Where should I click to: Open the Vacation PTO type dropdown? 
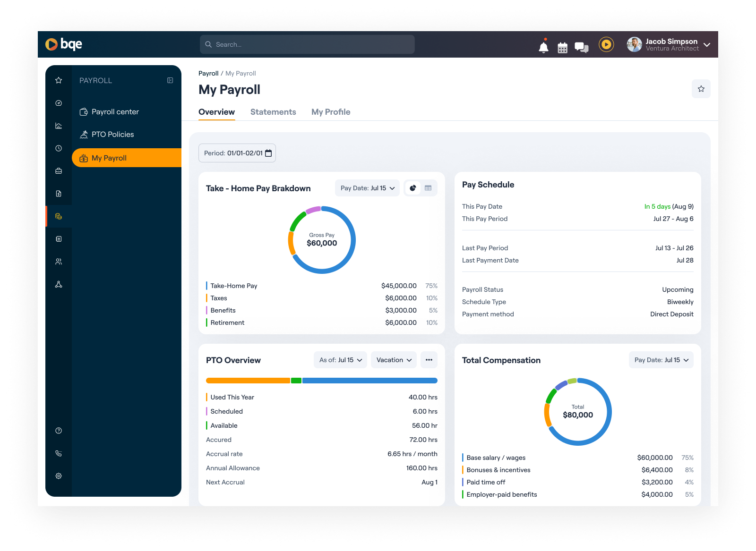pyautogui.click(x=394, y=360)
